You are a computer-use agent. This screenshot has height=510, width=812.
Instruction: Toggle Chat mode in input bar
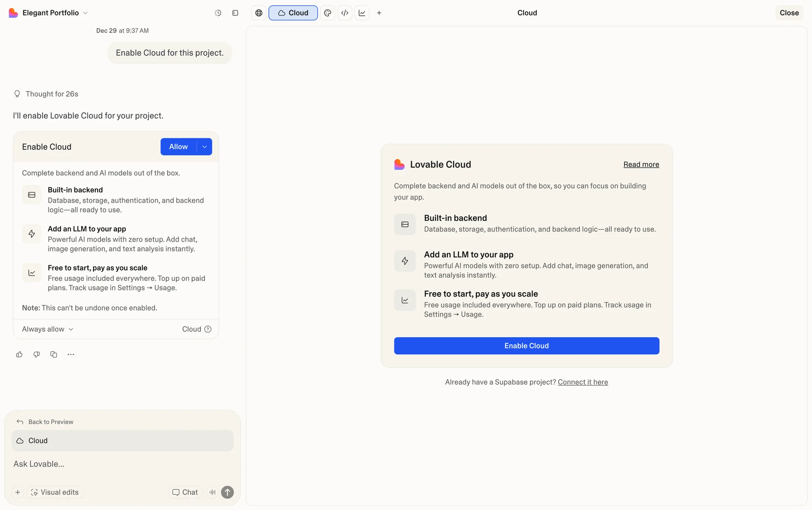click(185, 492)
